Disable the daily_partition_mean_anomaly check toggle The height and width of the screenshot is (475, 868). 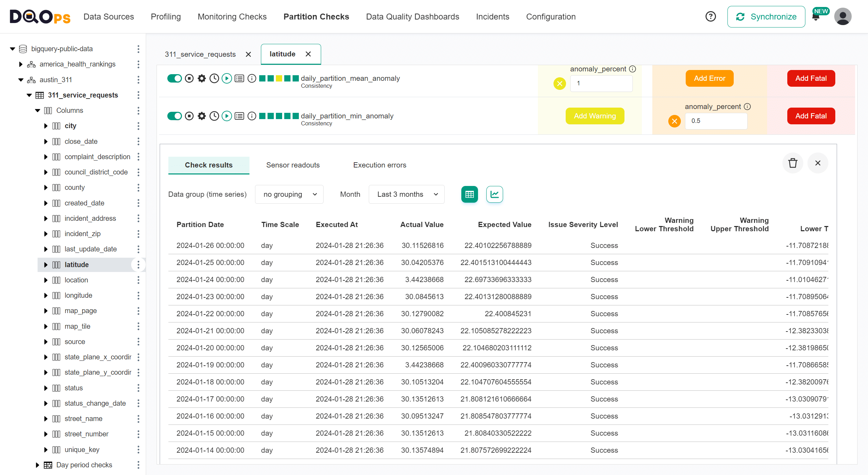(175, 78)
